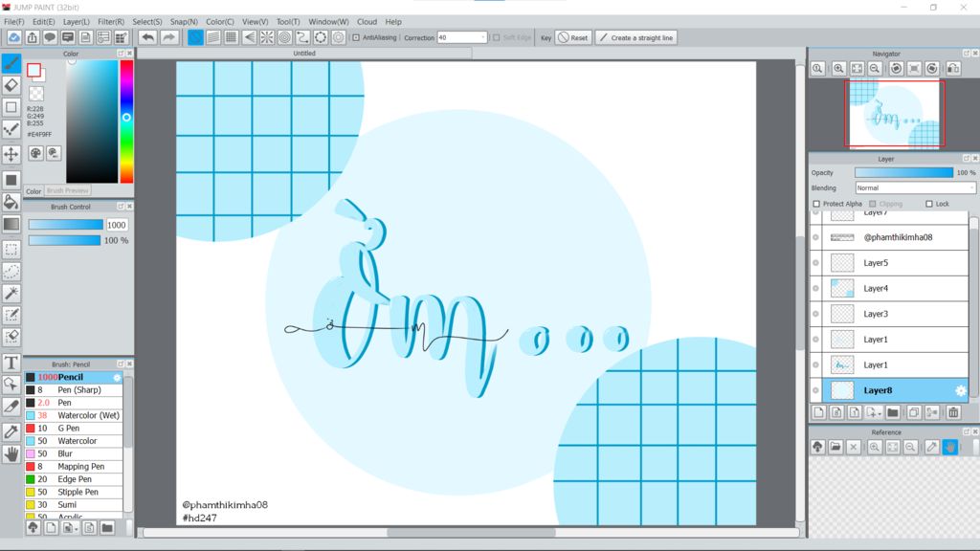Select the Lasso selection tool
980x551 pixels.
point(11,272)
